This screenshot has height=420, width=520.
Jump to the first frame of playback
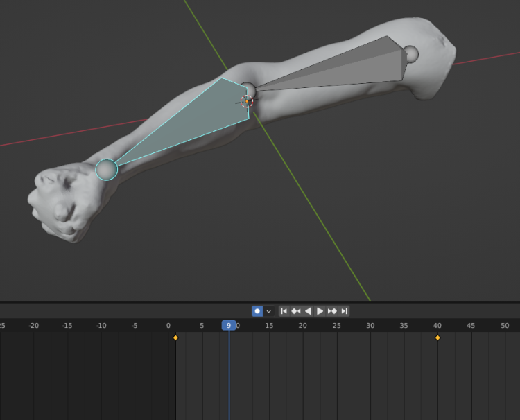[x=284, y=311]
